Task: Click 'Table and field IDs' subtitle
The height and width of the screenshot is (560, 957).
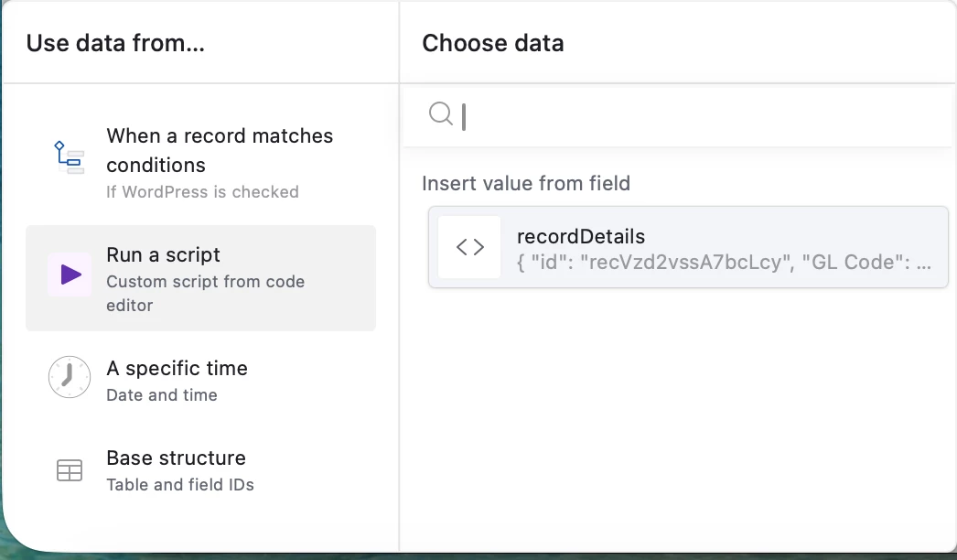Action: [180, 485]
